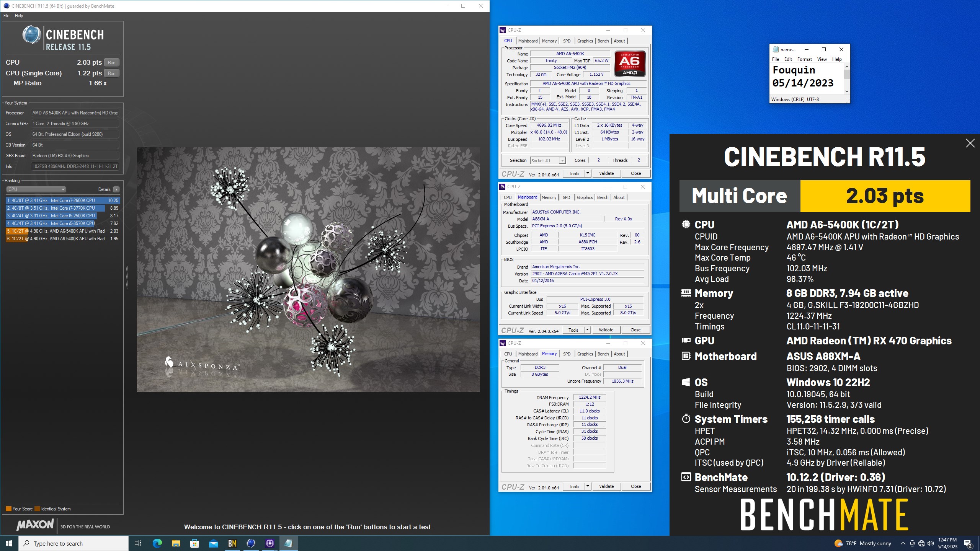Open Notepad's Edit menu
This screenshot has width=980, height=551.
pyautogui.click(x=788, y=59)
